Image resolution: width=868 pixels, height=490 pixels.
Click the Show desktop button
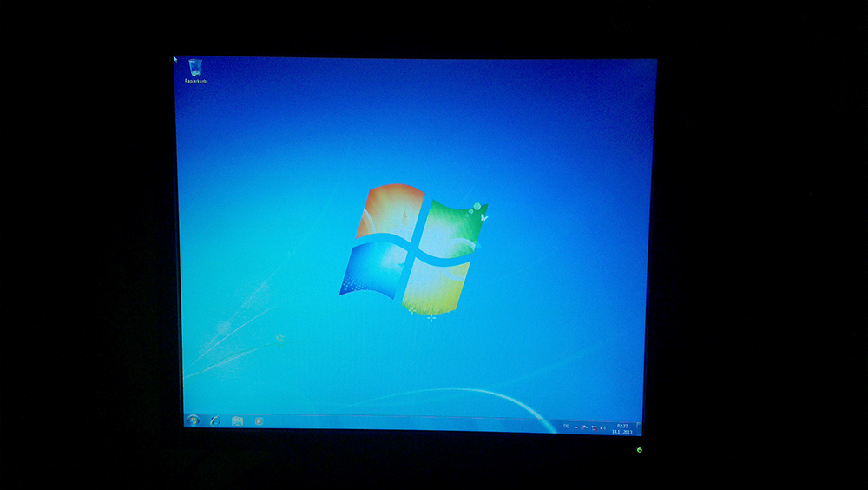tap(639, 428)
